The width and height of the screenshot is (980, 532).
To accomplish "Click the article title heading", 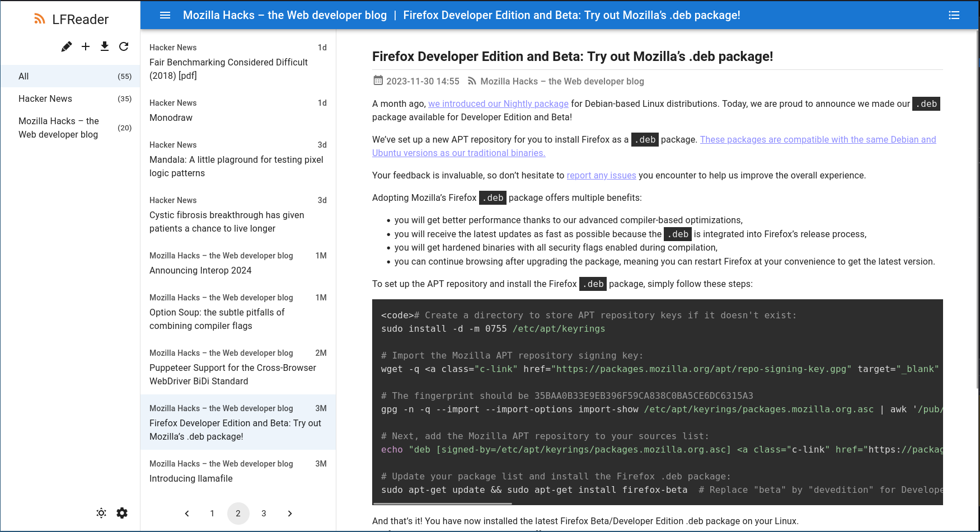I will (x=573, y=57).
